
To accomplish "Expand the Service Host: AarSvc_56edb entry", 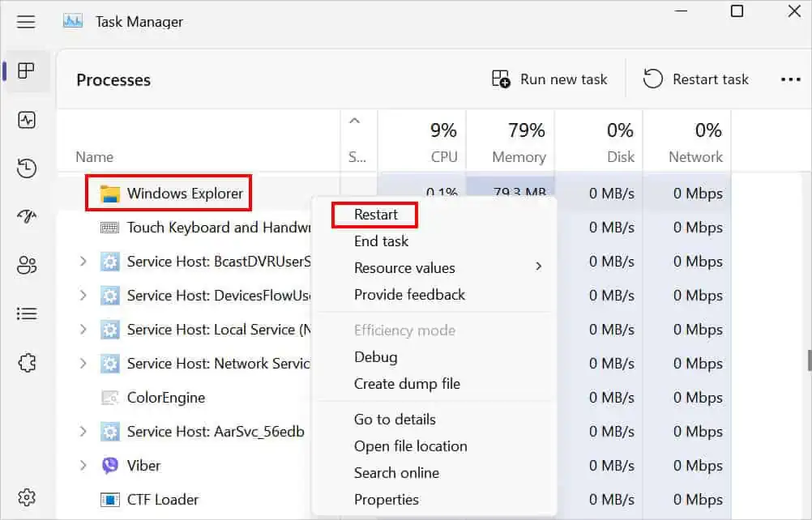I will [83, 432].
